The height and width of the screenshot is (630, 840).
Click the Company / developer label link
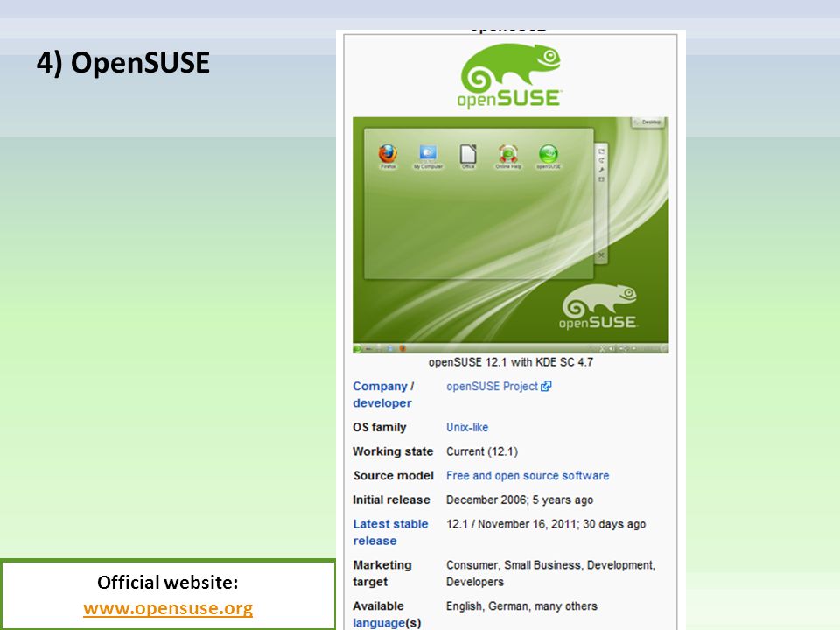point(383,395)
